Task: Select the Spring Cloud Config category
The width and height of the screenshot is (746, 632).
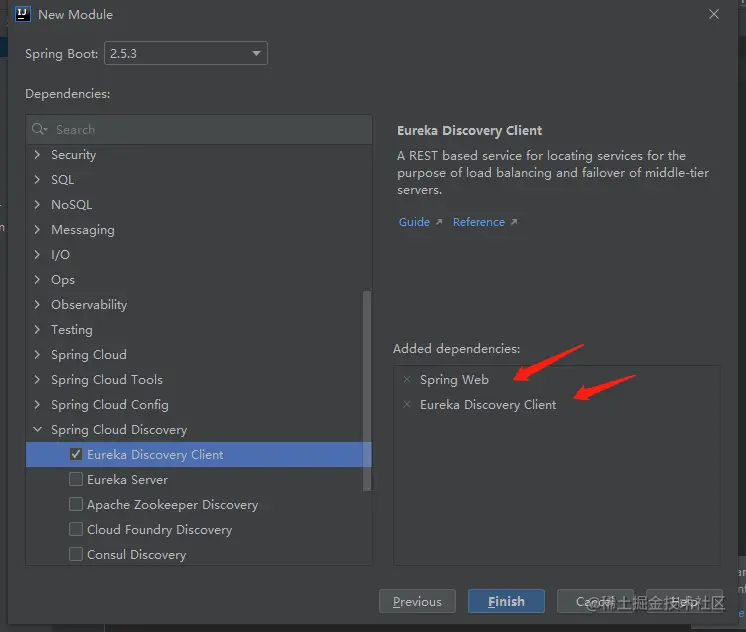Action: pos(109,405)
